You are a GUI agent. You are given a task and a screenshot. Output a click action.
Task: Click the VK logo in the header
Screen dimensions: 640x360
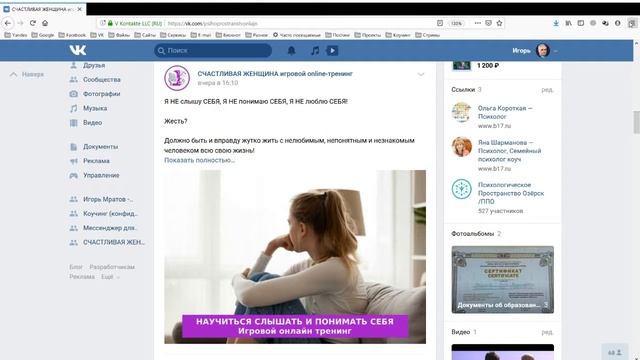pyautogui.click(x=78, y=50)
